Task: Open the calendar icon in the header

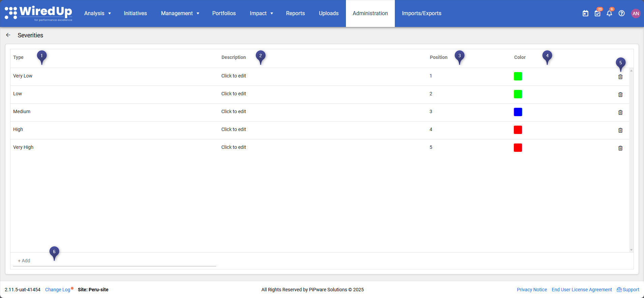Action: tap(585, 13)
